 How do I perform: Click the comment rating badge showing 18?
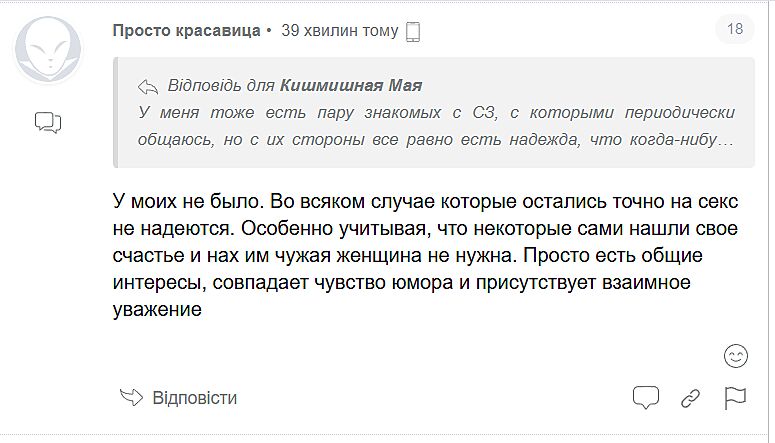click(735, 30)
